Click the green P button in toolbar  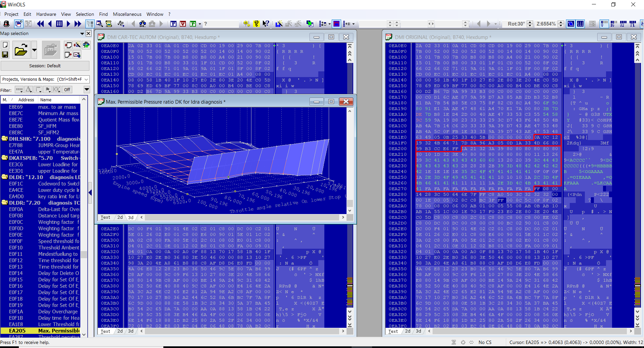point(193,24)
